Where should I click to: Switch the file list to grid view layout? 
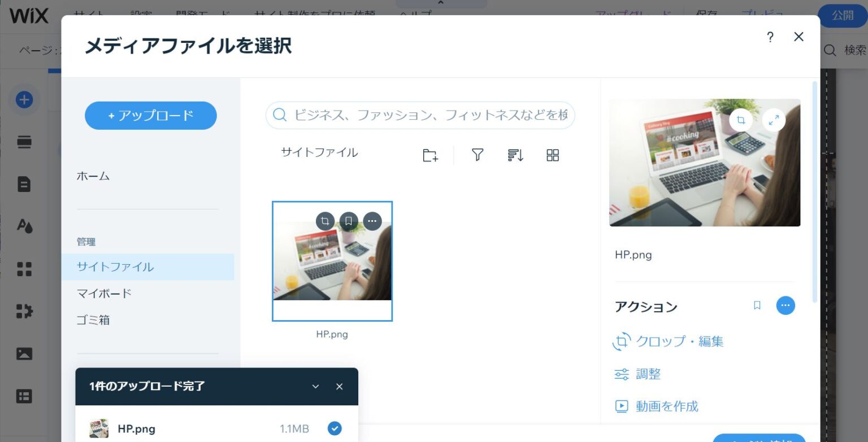tap(552, 155)
